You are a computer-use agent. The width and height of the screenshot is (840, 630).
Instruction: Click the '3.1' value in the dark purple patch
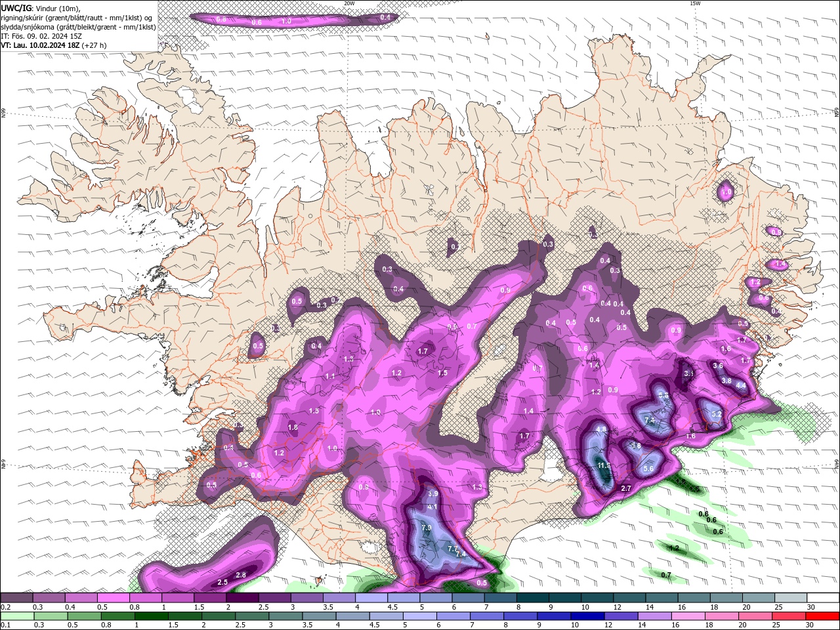689,373
